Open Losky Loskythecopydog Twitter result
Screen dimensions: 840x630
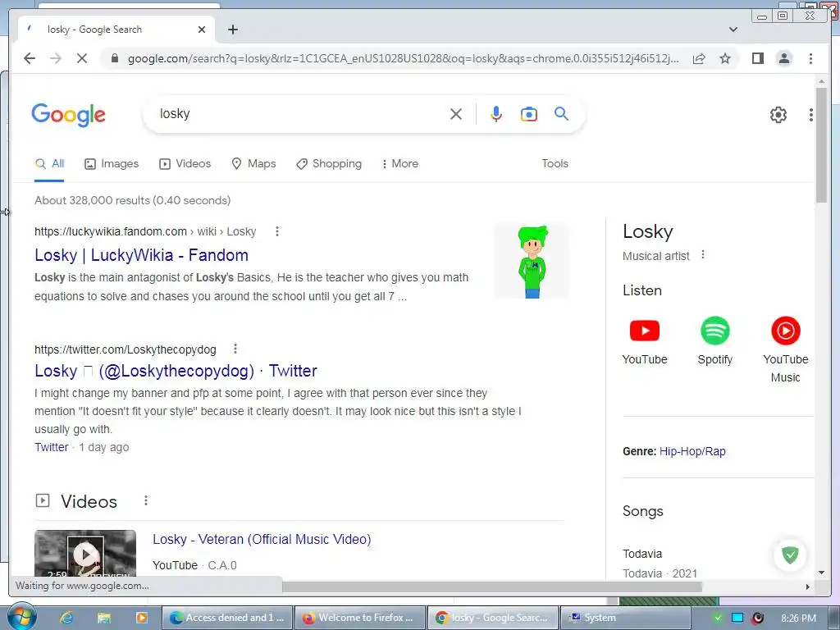click(176, 371)
